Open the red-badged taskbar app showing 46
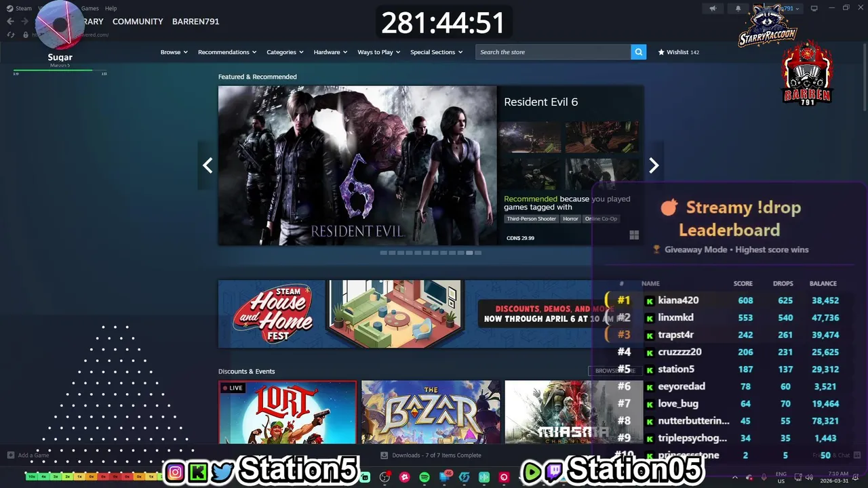Image resolution: width=868 pixels, height=488 pixels. pos(445,477)
